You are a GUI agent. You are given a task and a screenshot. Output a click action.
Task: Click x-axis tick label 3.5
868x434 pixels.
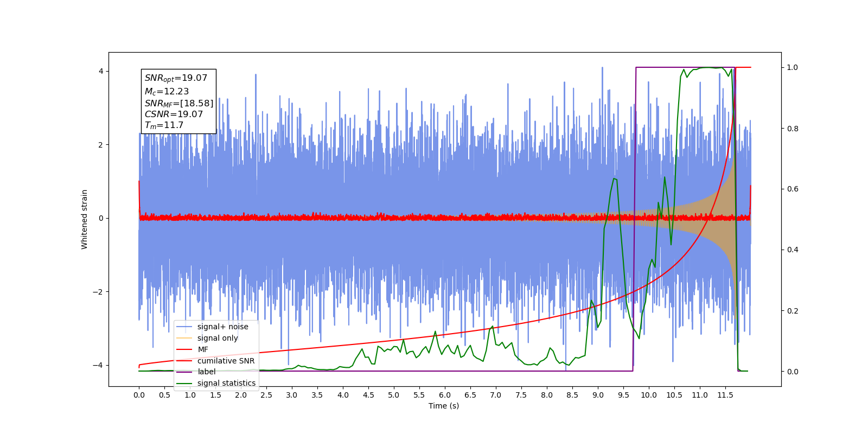pyautogui.click(x=317, y=395)
